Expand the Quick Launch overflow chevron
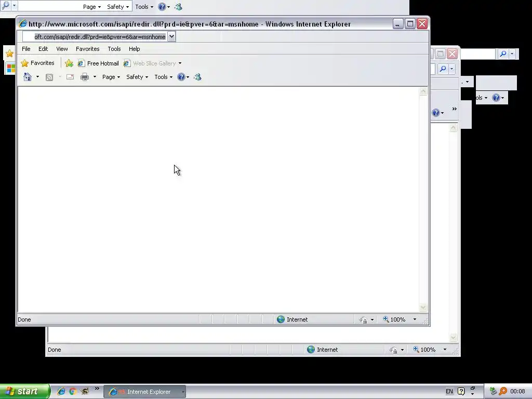 point(97,389)
